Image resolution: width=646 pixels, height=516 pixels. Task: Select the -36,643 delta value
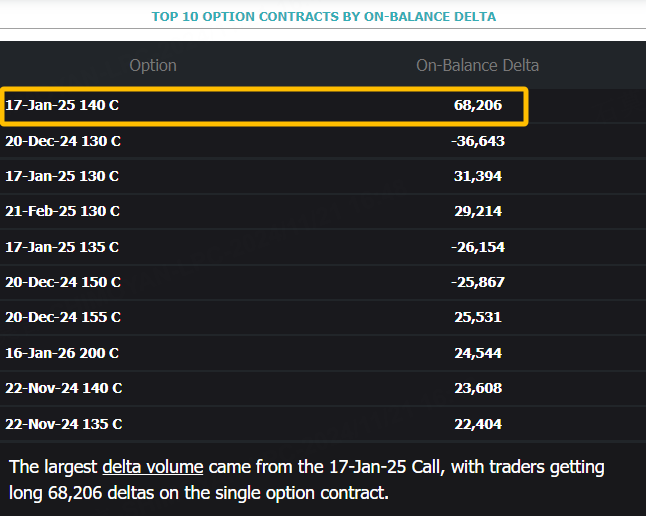pos(477,141)
